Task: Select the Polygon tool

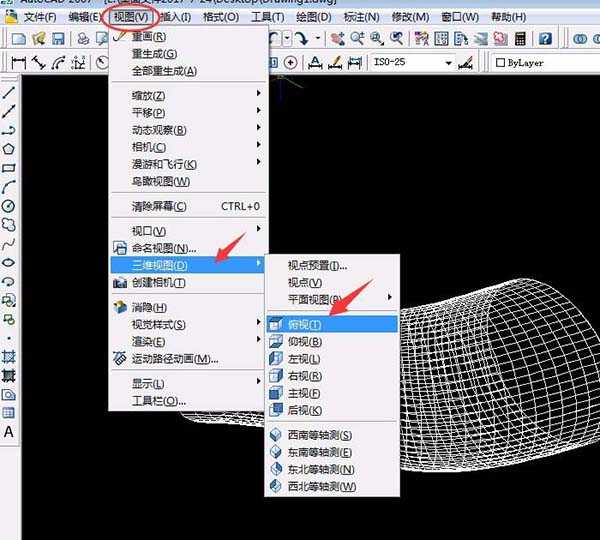Action: 8,149
